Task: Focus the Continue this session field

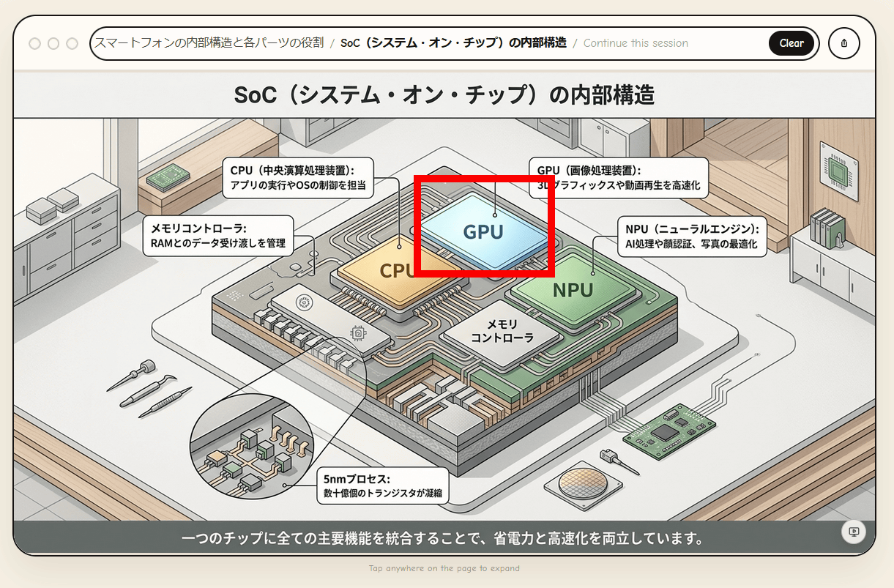Action: tap(636, 43)
